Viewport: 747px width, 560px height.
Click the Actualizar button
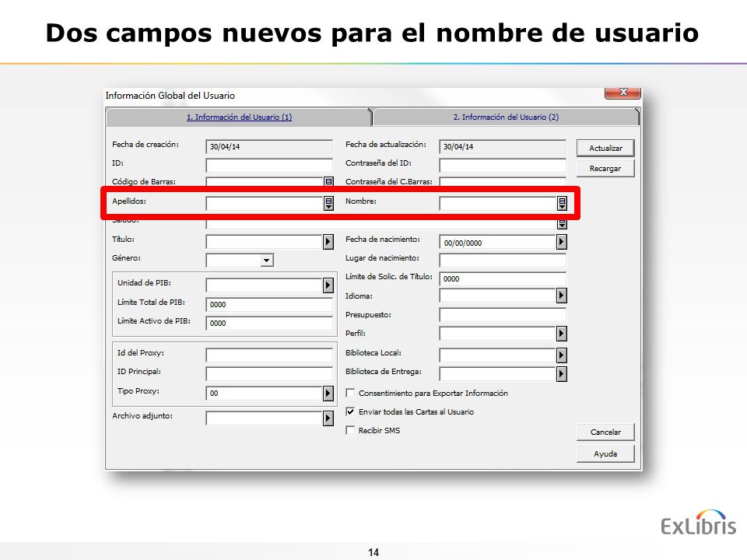tap(605, 148)
